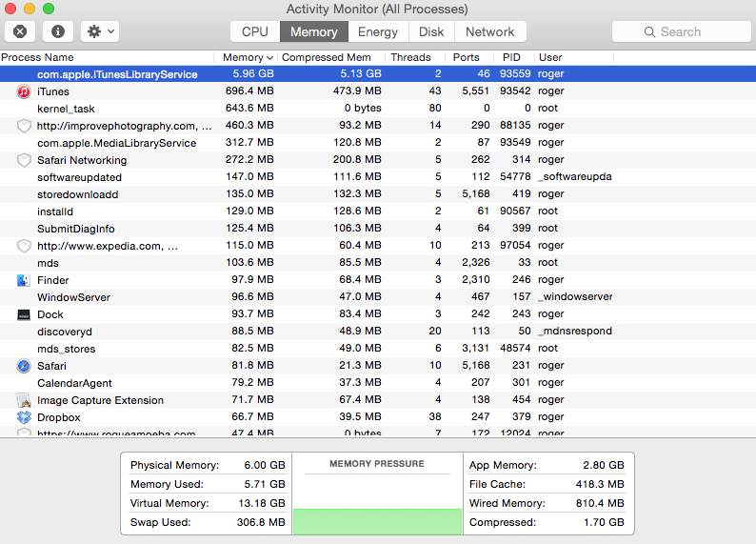
Task: Click the Memory Used statistic
Action: point(208,484)
